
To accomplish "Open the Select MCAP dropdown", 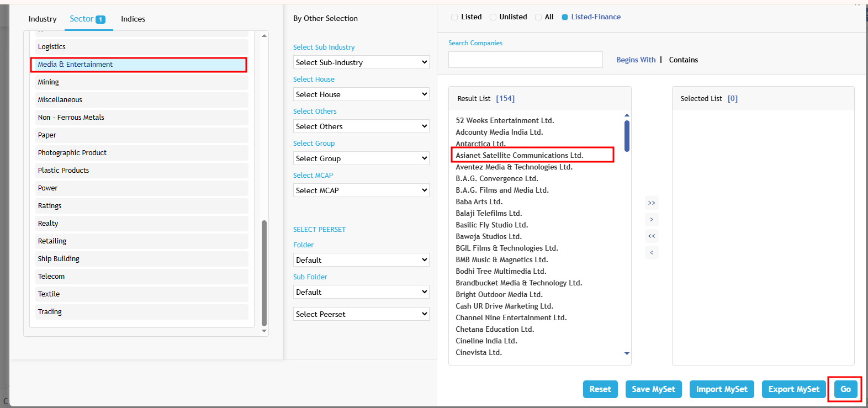I will [361, 190].
